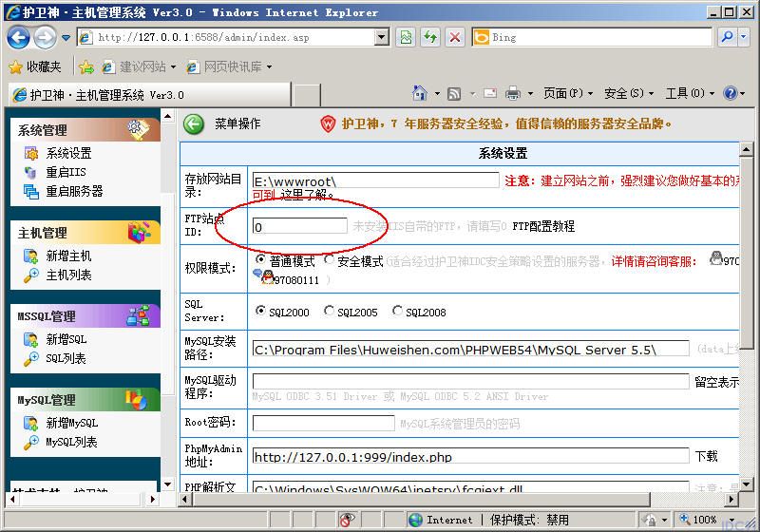Click the FTP站点ID input field

(x=300, y=226)
